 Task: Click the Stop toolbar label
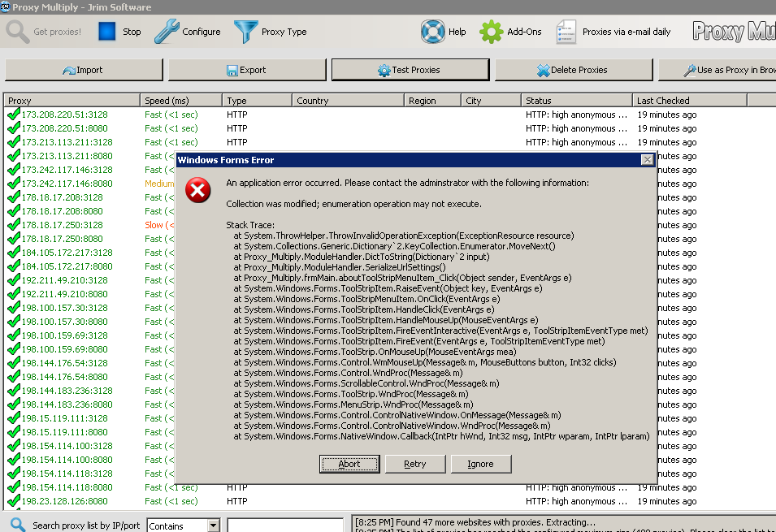tap(132, 32)
